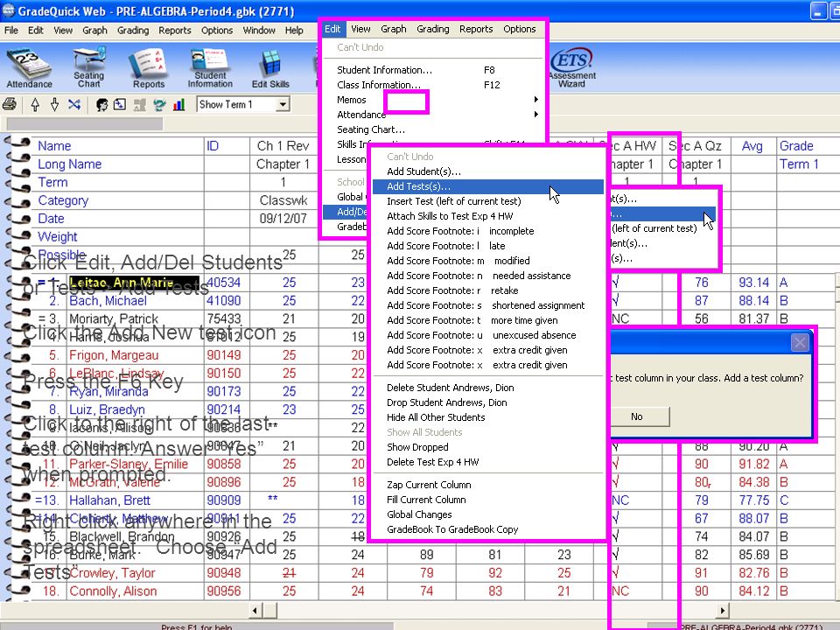
Task: Open the Attendance calendar toolbar icon
Action: 29,67
